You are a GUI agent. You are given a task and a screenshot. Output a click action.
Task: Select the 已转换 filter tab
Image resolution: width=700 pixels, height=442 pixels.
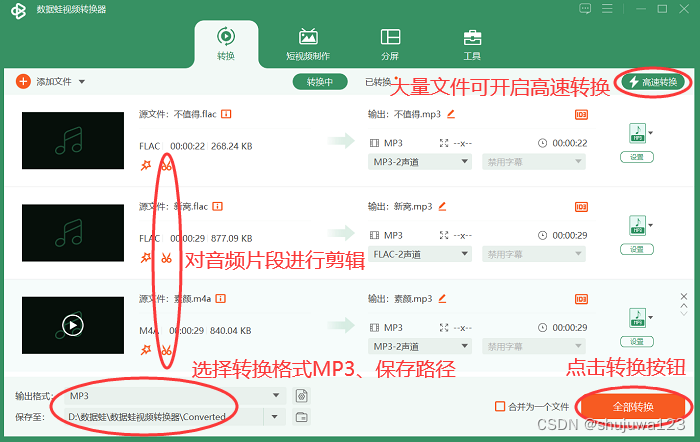pos(378,82)
